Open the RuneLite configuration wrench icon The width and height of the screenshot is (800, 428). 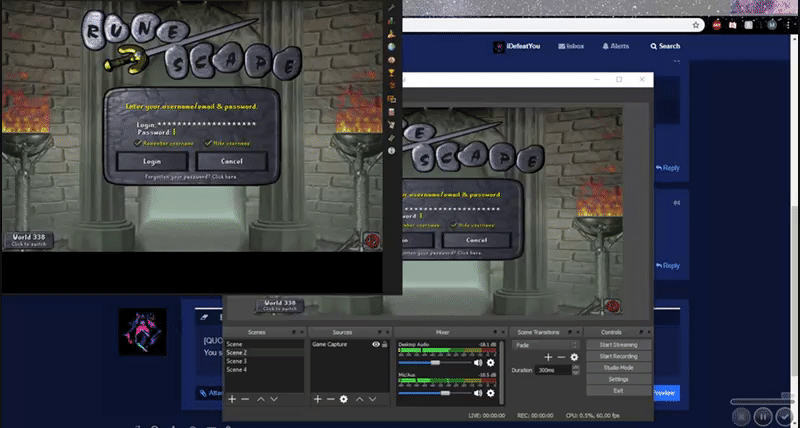pos(391,8)
